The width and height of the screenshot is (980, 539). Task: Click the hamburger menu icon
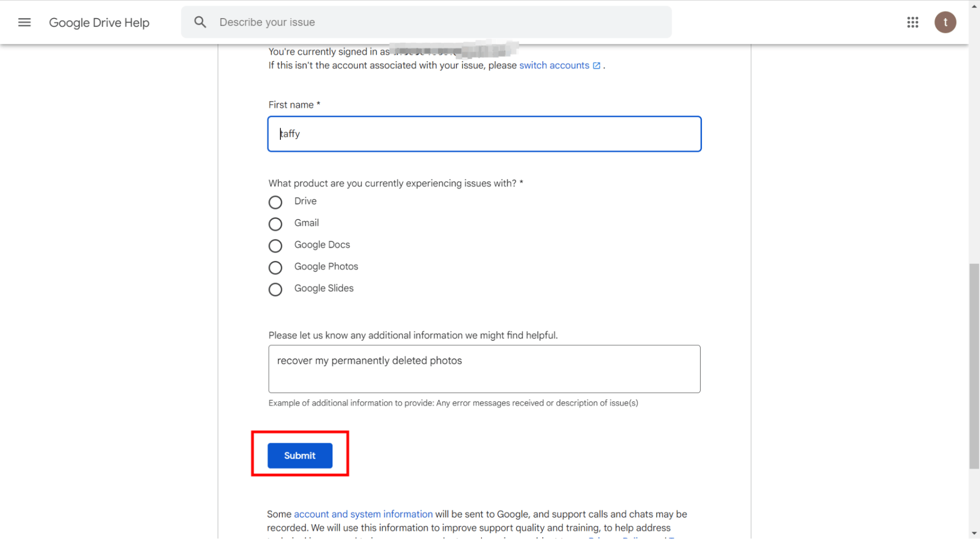click(23, 22)
